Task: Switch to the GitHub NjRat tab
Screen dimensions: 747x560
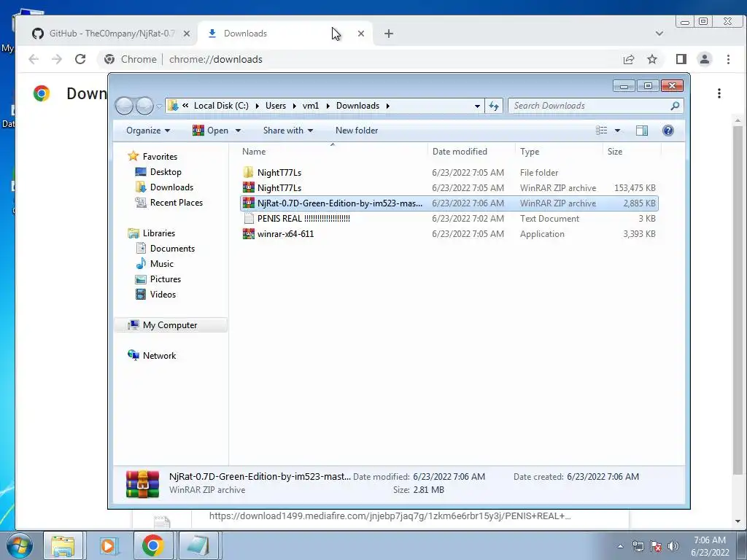Action: click(112, 34)
